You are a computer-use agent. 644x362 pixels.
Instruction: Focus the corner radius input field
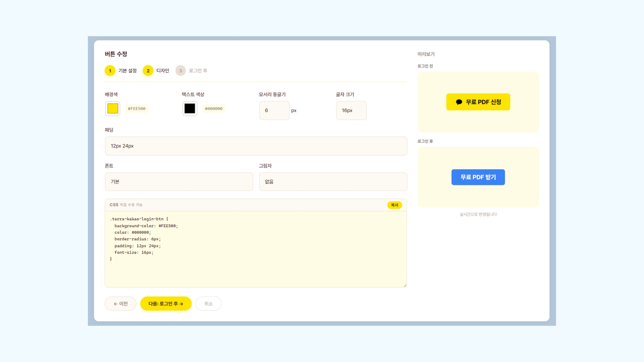274,110
